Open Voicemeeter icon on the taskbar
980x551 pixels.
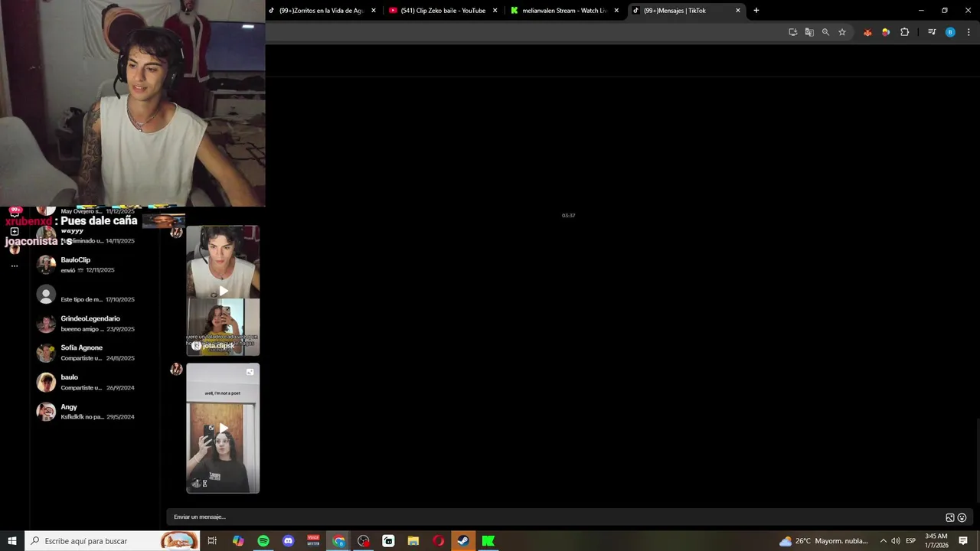(313, 541)
